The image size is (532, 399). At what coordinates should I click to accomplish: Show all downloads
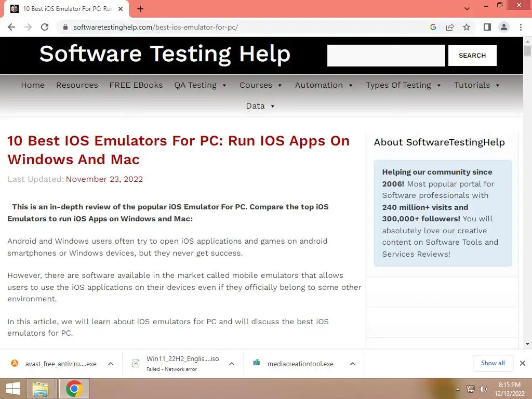coord(493,363)
